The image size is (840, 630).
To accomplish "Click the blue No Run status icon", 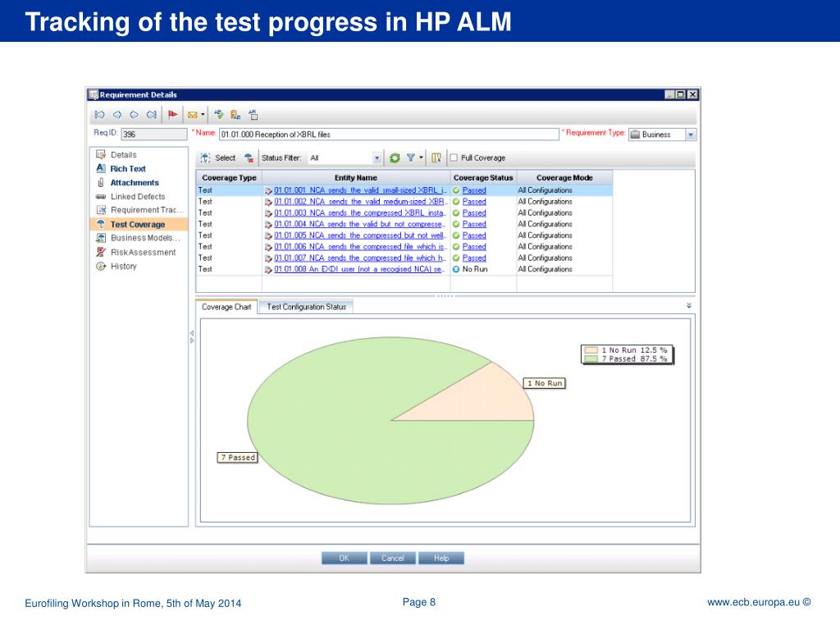I will click(456, 269).
